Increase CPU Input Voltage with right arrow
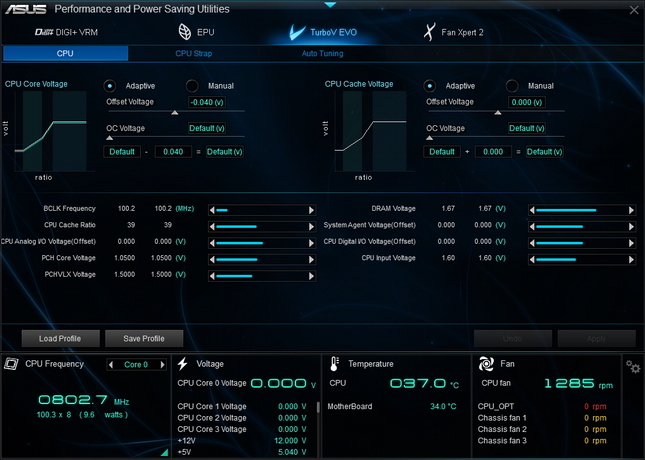The height and width of the screenshot is (460, 645). pyautogui.click(x=631, y=260)
